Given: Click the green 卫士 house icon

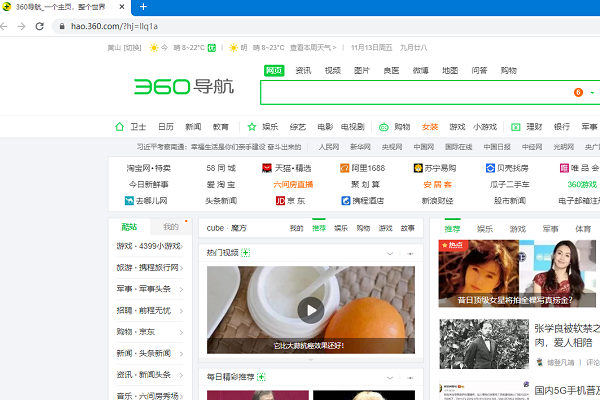Looking at the screenshot, I should point(119,127).
